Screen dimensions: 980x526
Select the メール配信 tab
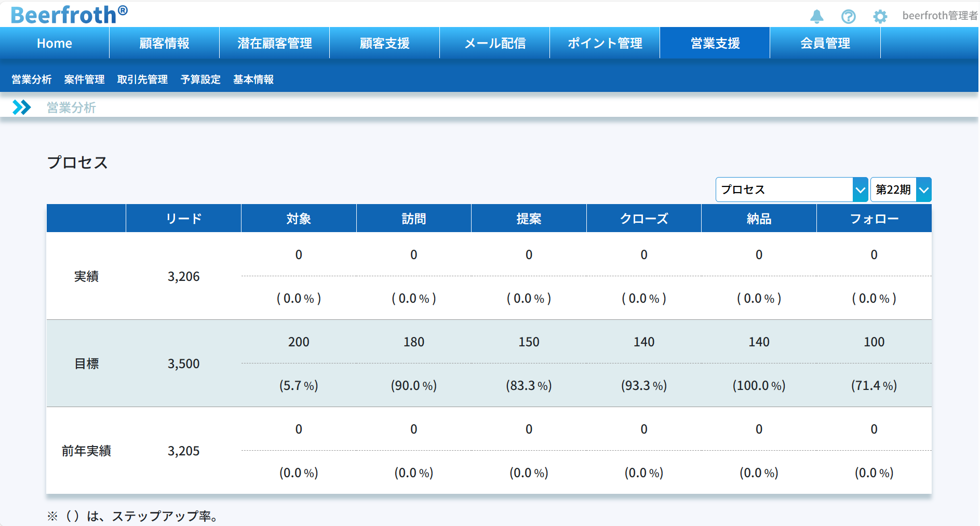494,43
